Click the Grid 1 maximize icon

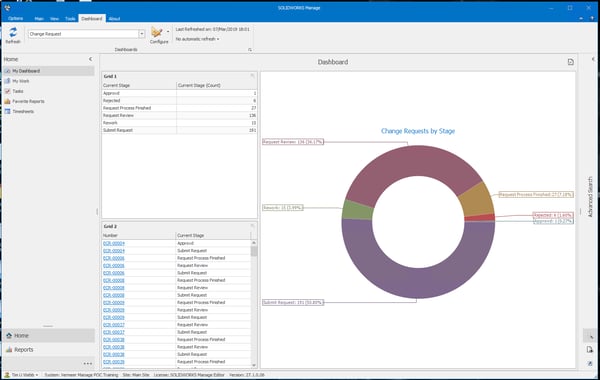(x=252, y=76)
